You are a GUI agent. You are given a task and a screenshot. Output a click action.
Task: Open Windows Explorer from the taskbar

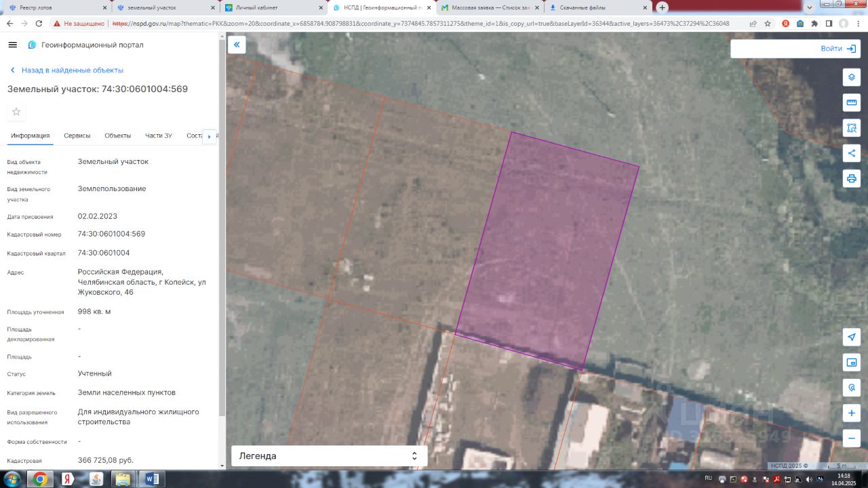point(123,479)
